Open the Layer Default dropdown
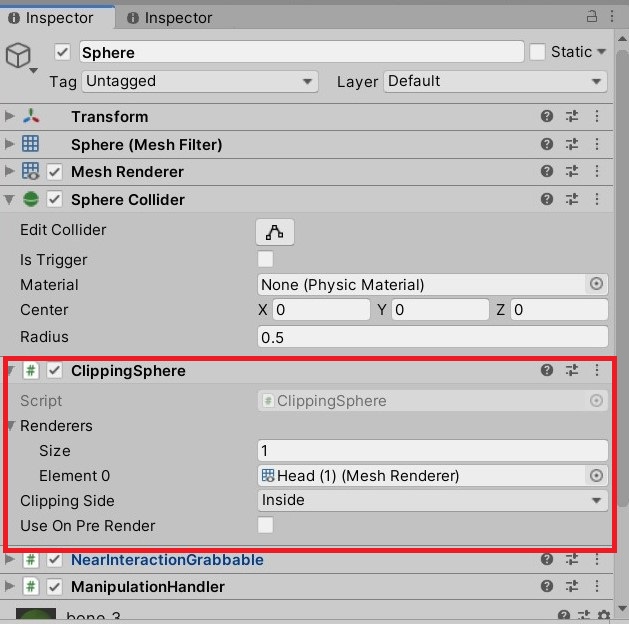 click(x=495, y=81)
